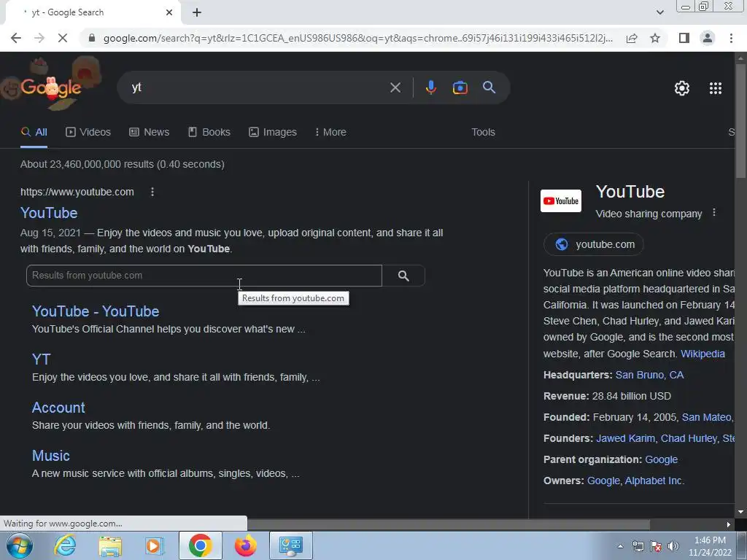Viewport: 747px width, 560px height.
Task: Select the All results tab
Action: coord(34,132)
